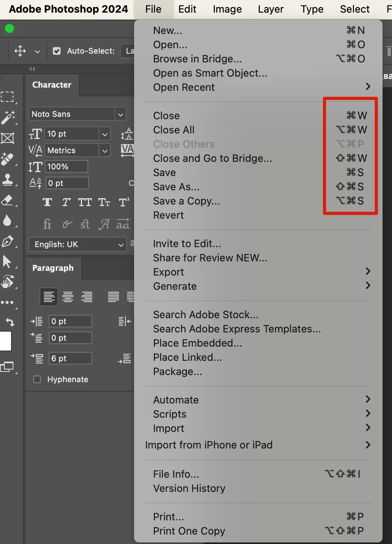Open the Type menu
This screenshot has height=544, width=392.
click(x=312, y=9)
